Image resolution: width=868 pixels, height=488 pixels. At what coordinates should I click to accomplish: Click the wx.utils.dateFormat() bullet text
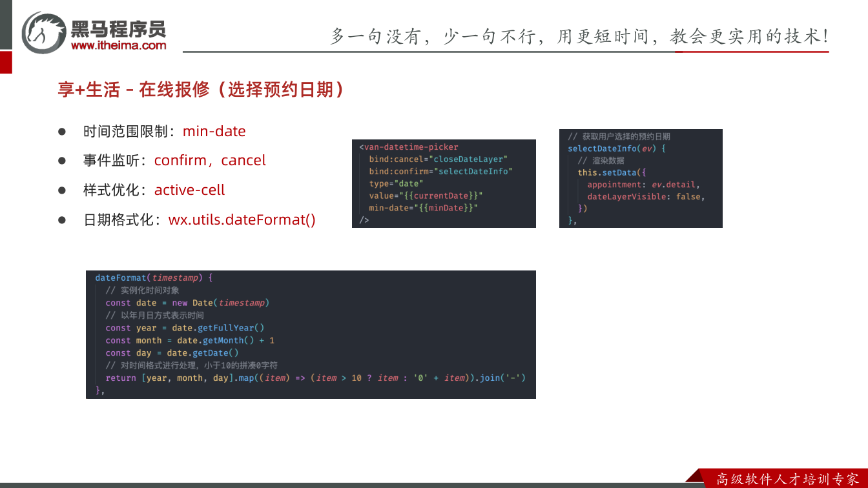pyautogui.click(x=242, y=219)
